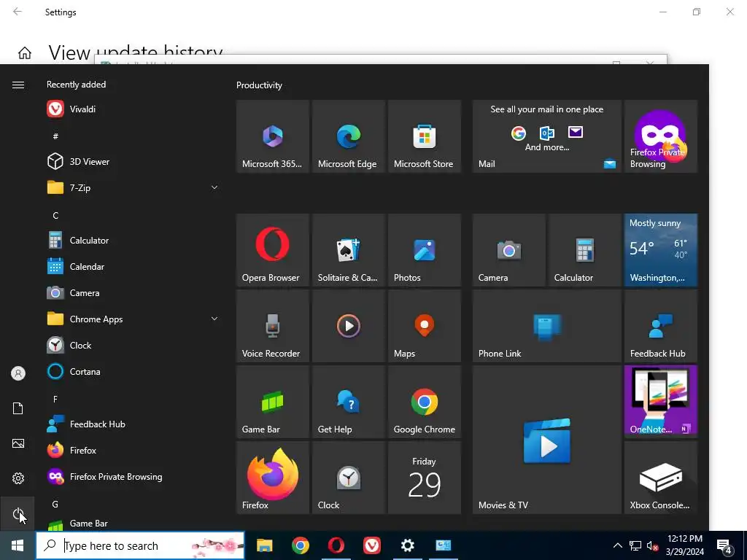Click the Productivity group title

pyautogui.click(x=259, y=85)
